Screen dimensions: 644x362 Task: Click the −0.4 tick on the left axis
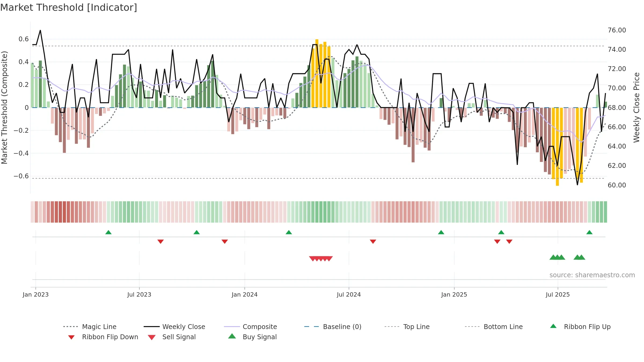coord(21,153)
